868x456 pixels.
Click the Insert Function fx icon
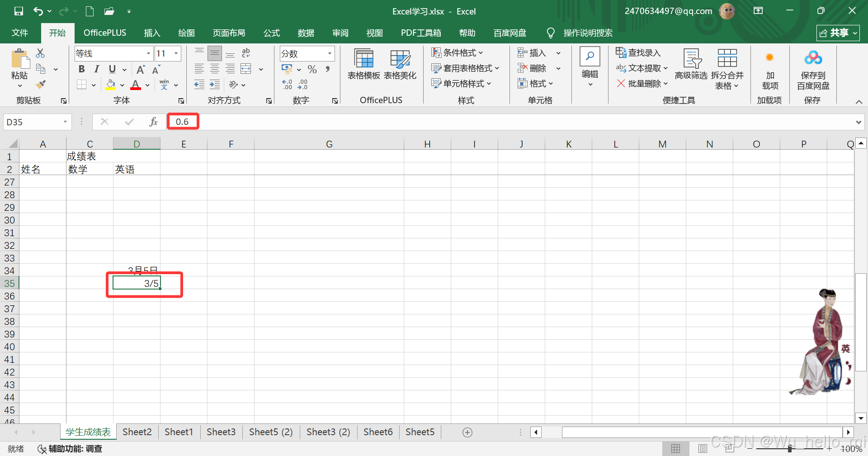153,122
